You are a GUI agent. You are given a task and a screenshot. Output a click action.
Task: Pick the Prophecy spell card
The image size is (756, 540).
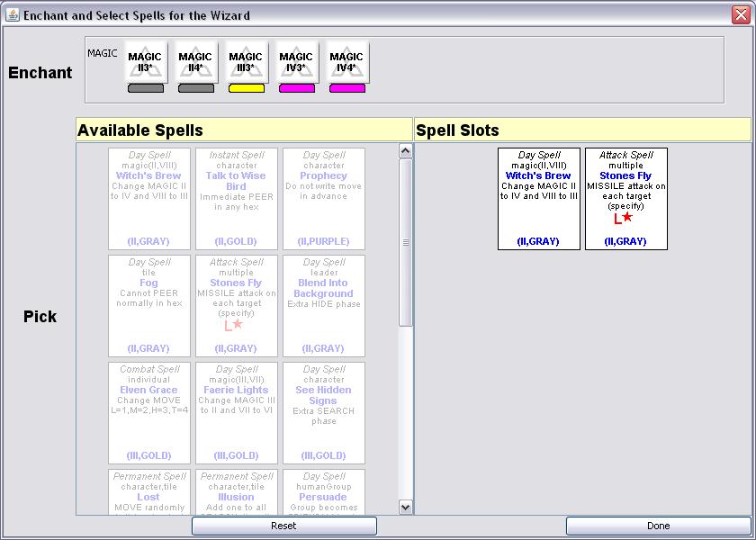(x=323, y=199)
